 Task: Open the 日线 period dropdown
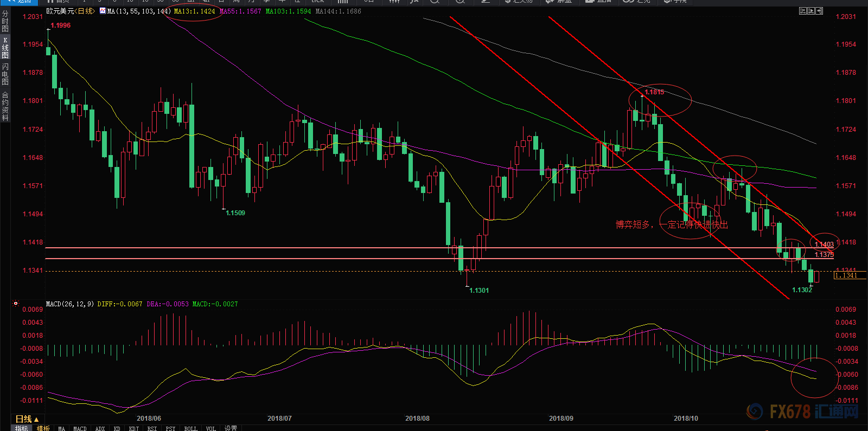click(x=27, y=419)
